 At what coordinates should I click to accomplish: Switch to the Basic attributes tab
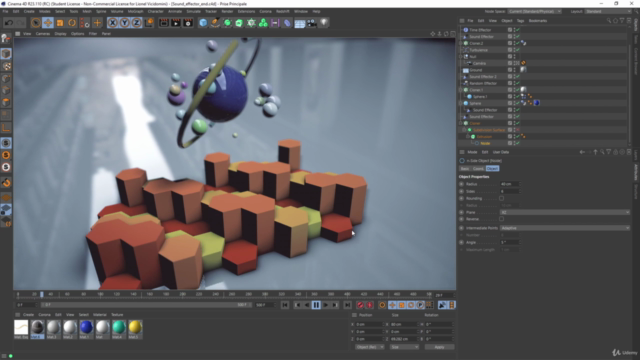(465, 169)
